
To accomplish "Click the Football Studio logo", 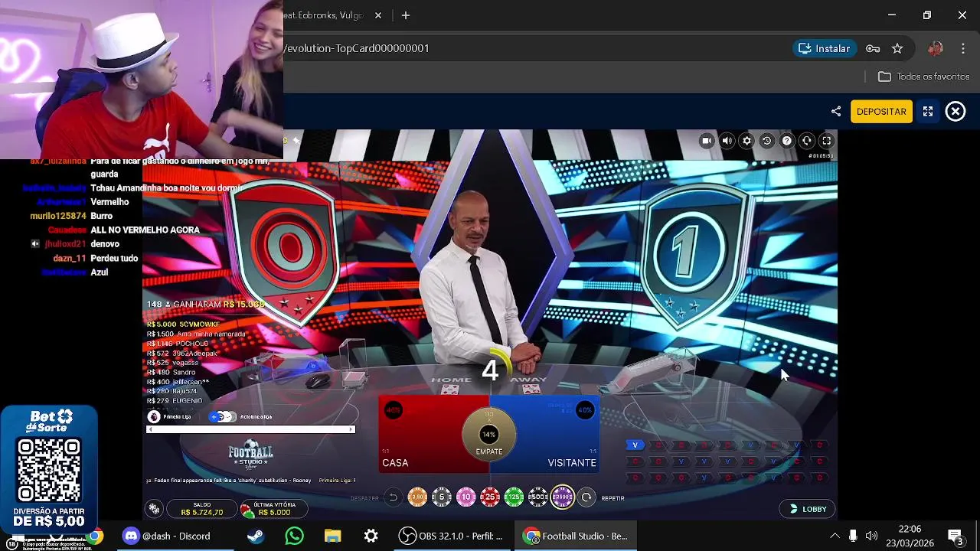I will point(250,455).
